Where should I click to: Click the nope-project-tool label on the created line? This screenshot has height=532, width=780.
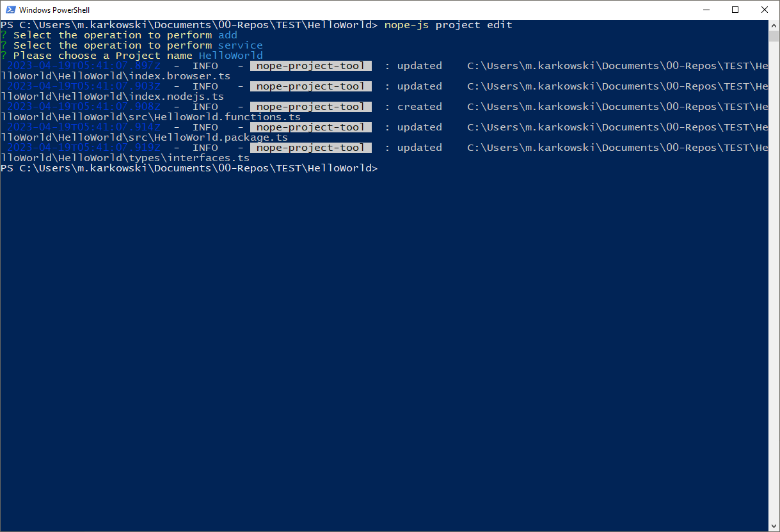coord(311,107)
